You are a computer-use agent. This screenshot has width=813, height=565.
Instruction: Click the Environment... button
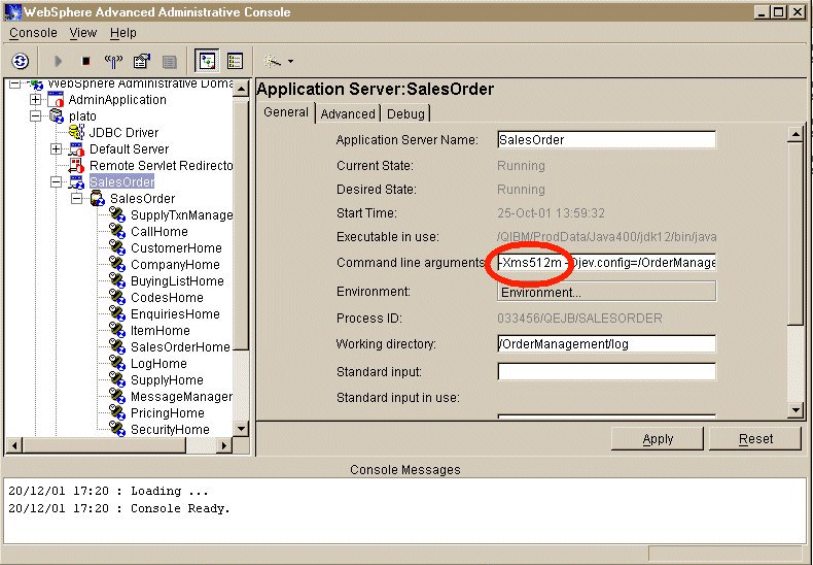(606, 292)
